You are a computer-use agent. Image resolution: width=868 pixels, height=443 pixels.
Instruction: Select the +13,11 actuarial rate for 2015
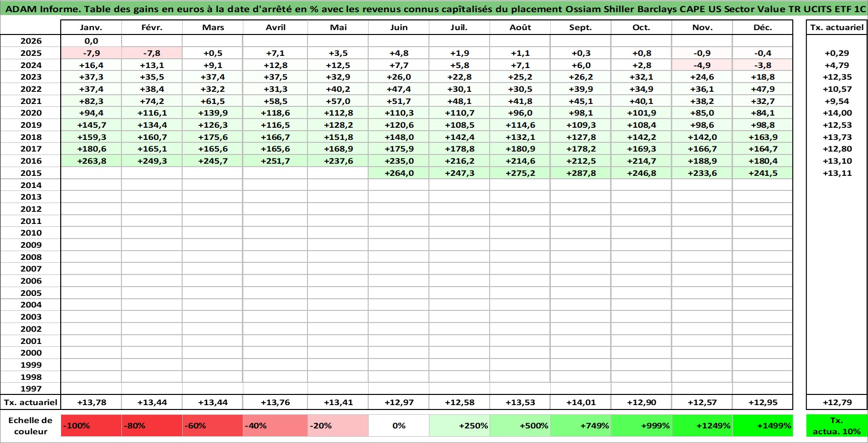click(x=837, y=173)
